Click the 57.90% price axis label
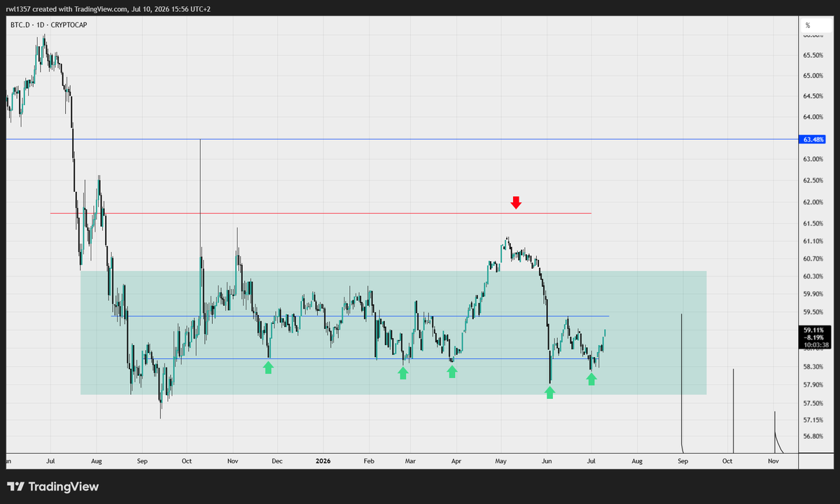Viewport: 840px width, 504px height. tap(813, 384)
